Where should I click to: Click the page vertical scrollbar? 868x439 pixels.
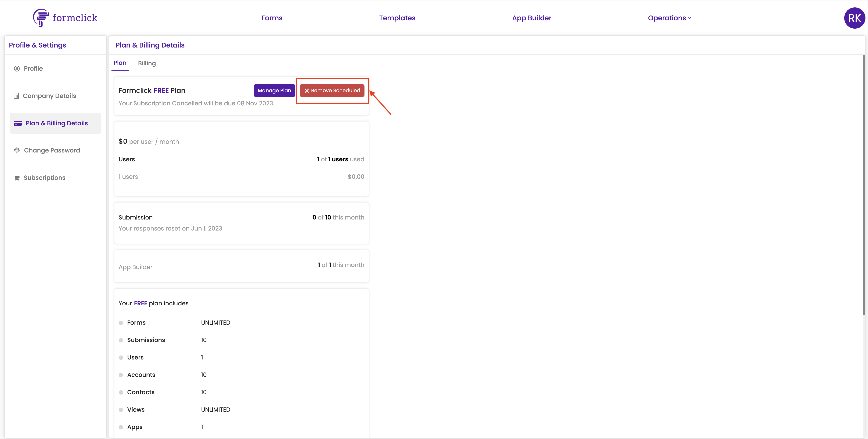coord(864,185)
